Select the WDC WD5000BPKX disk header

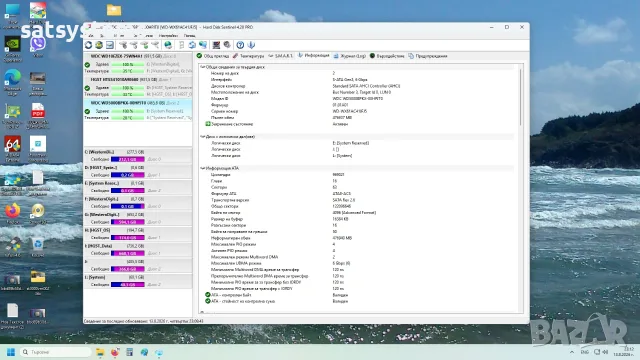coord(138,103)
